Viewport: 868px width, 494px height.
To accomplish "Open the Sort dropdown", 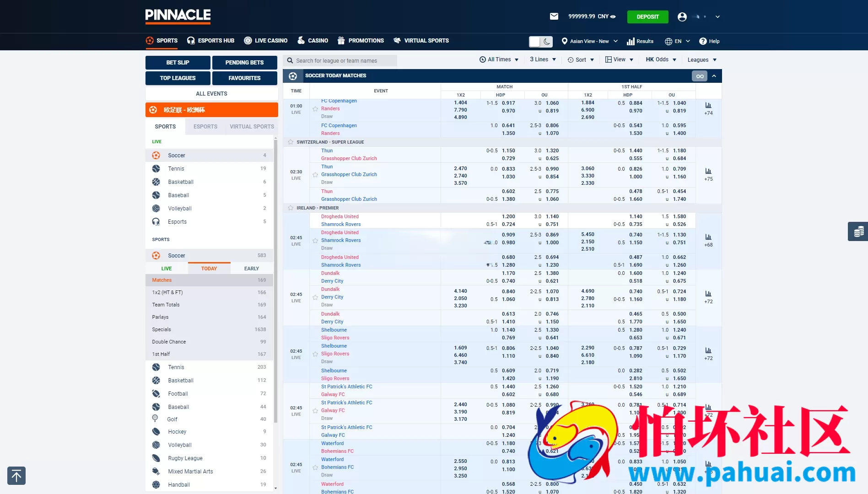I will coord(581,60).
